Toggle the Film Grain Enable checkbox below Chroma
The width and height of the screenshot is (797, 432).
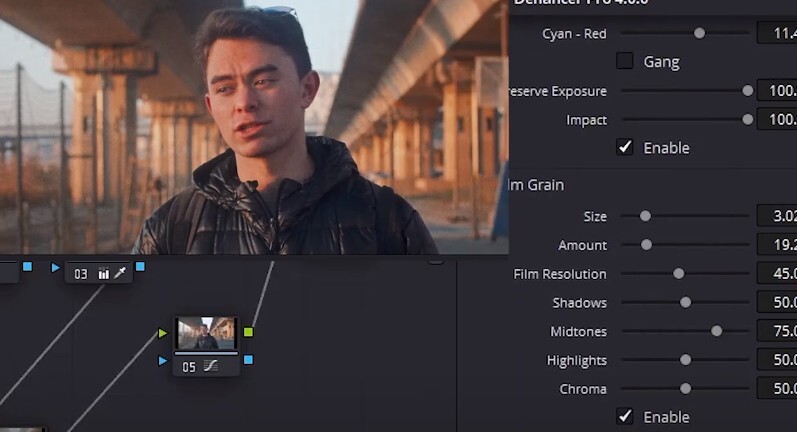coord(625,416)
